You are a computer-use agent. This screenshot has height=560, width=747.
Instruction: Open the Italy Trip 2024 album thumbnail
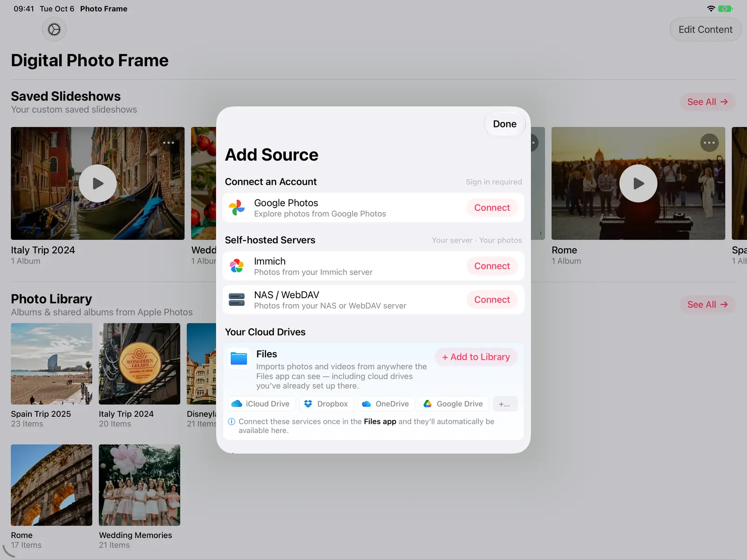[x=140, y=364]
